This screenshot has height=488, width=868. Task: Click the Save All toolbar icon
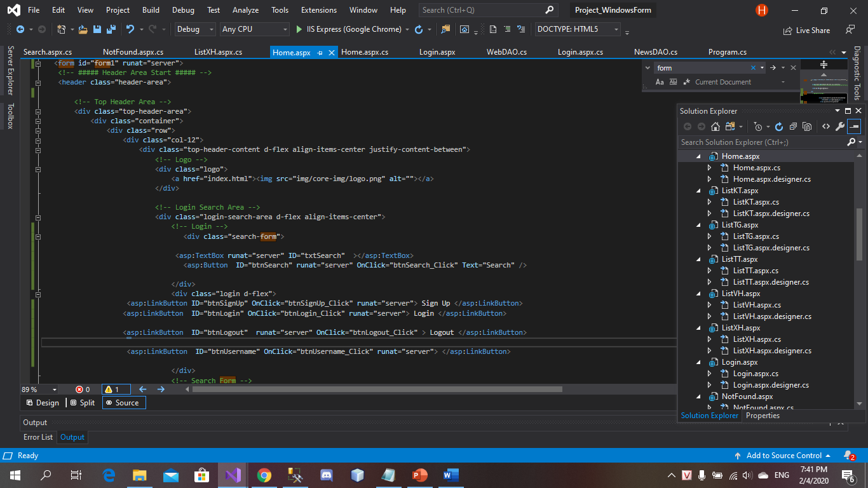point(111,29)
